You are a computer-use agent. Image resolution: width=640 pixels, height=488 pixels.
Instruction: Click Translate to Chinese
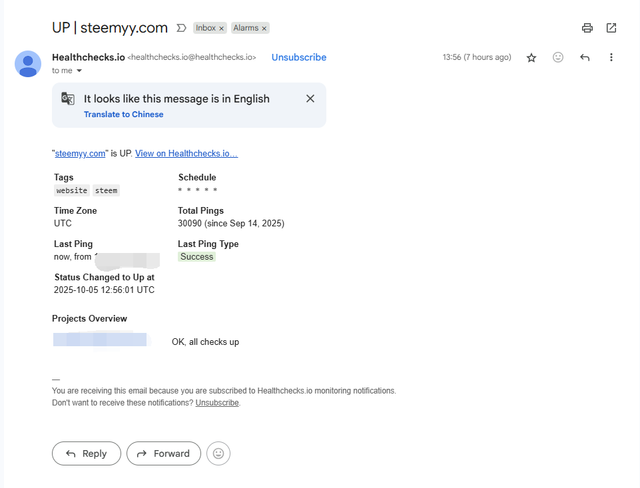coord(123,114)
